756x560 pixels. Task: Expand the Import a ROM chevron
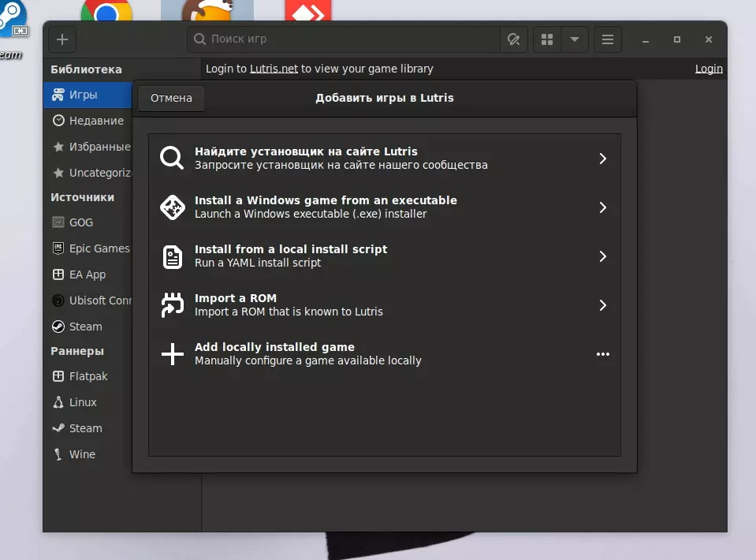[x=602, y=305]
